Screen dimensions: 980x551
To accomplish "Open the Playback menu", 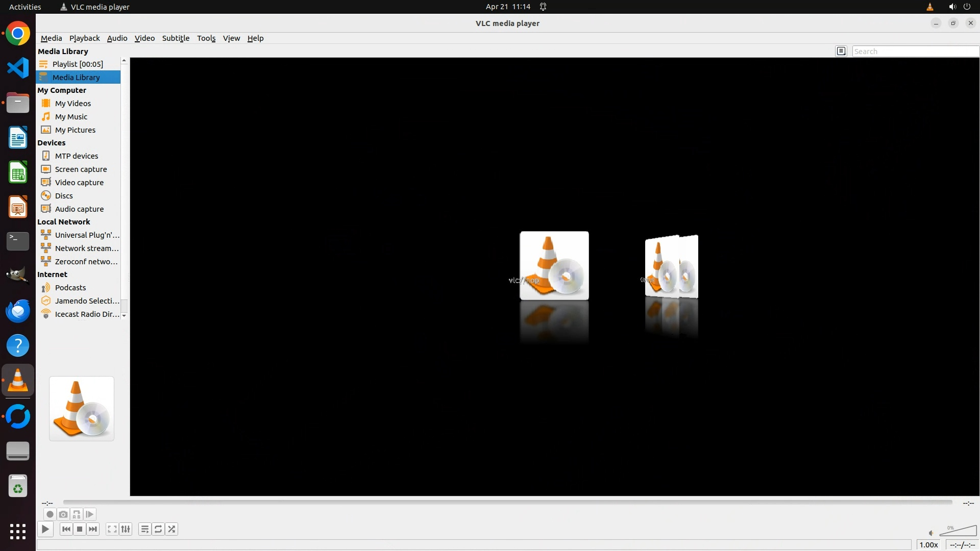I will coord(84,38).
